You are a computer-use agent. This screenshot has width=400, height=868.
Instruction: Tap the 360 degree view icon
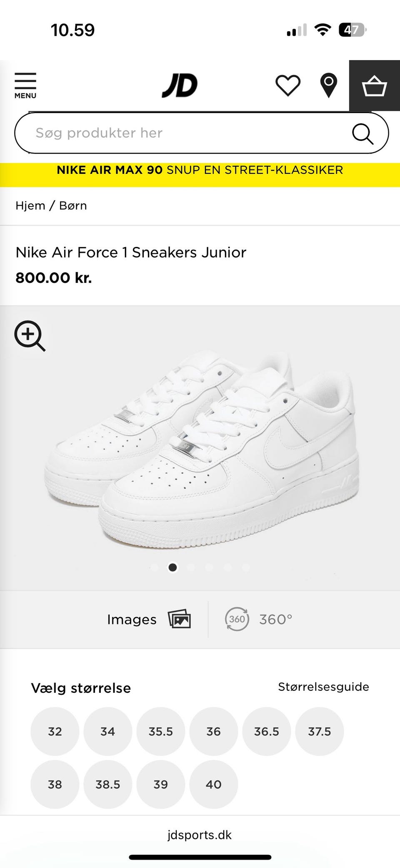point(237,619)
